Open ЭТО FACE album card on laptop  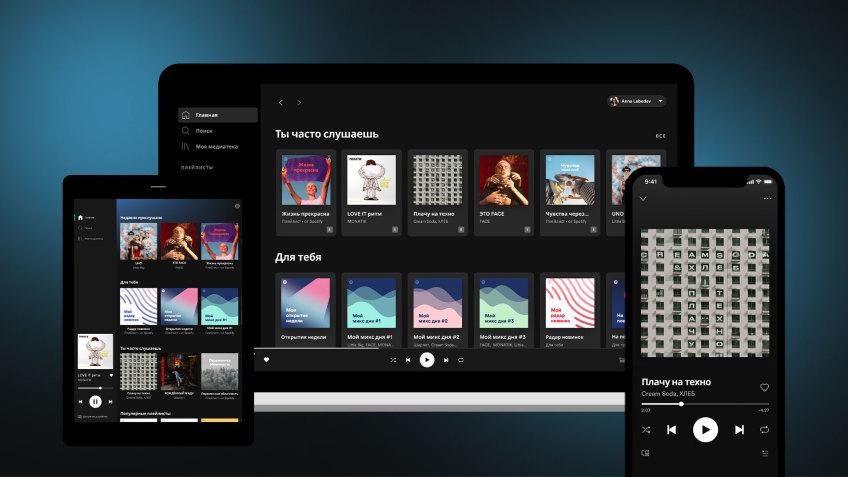[x=504, y=193]
